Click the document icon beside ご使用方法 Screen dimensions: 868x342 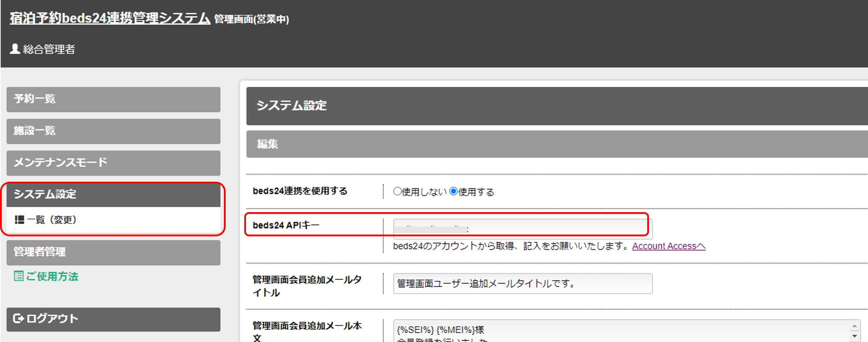tap(19, 276)
